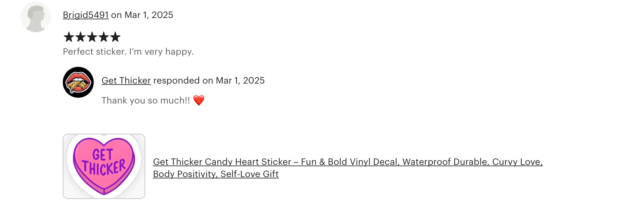Click the Get Thicker lips shop avatar
This screenshot has height=207, width=644.
78,82
